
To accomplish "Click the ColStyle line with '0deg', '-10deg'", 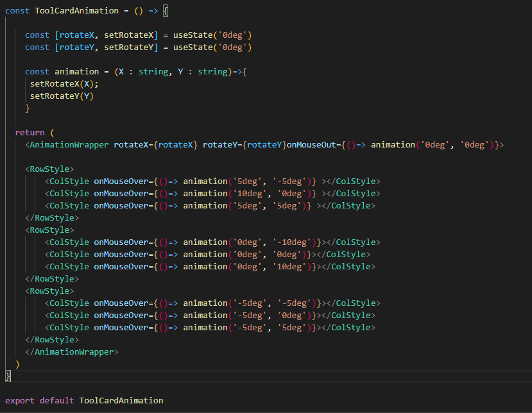I will click(212, 242).
